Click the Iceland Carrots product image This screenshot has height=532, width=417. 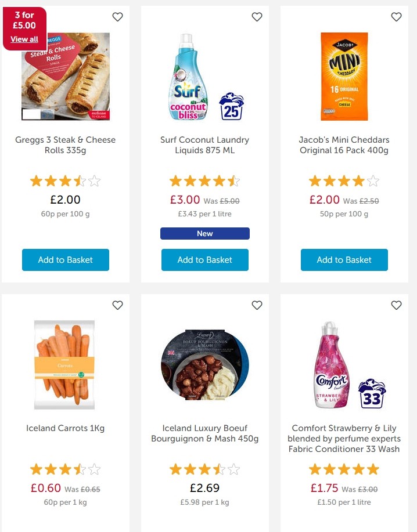(65, 365)
